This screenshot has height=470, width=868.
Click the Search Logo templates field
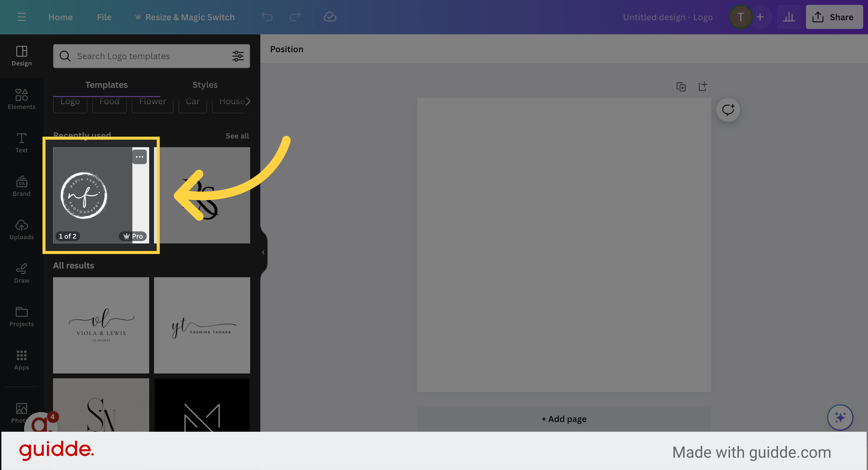[x=145, y=56]
